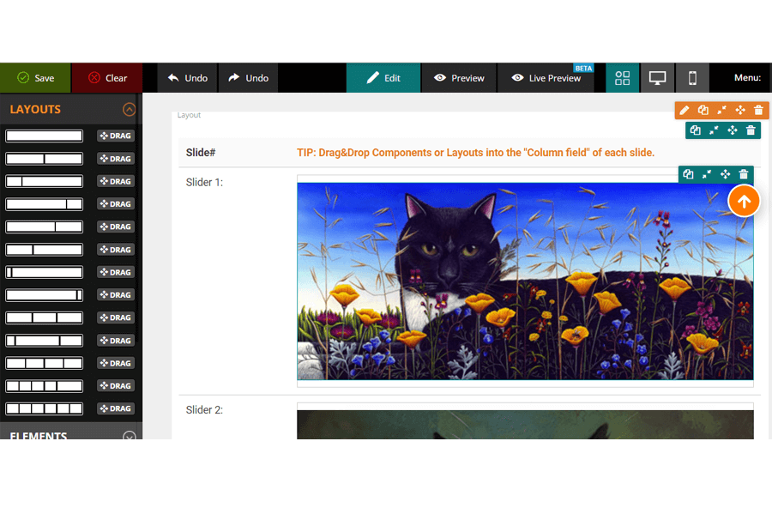Click the Undo button with left-pointing arrow
The image size is (772, 532).
click(188, 78)
